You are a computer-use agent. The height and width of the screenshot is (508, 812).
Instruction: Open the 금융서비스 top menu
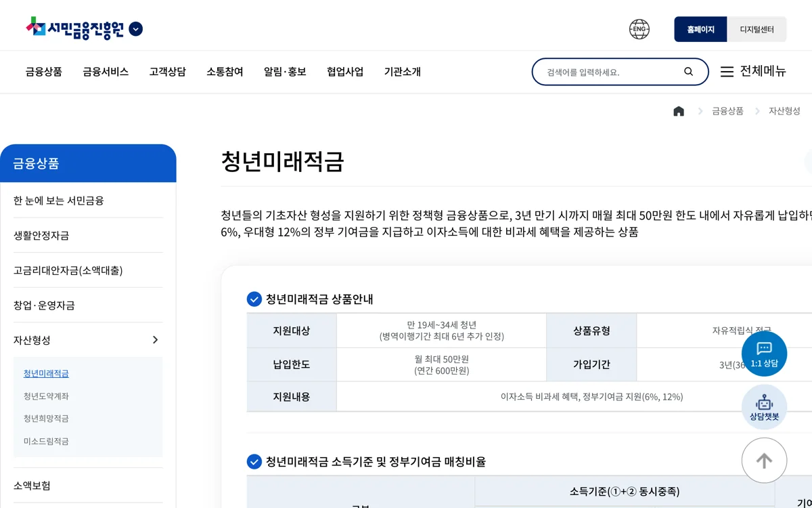(106, 72)
